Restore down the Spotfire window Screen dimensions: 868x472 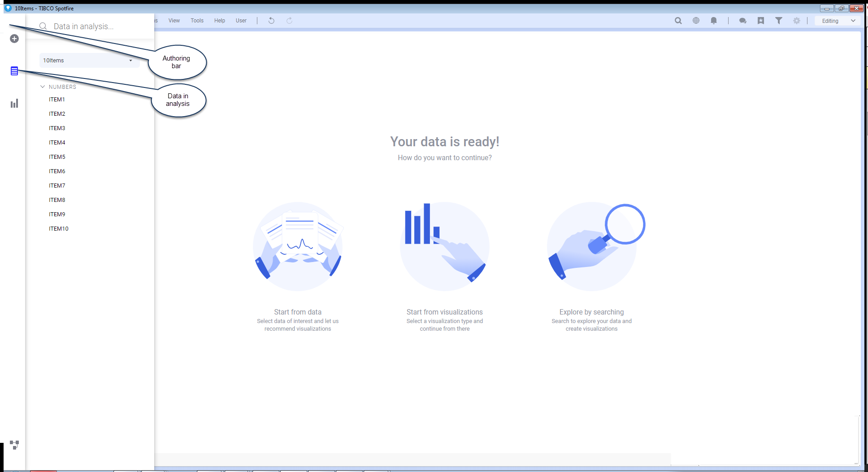click(x=841, y=8)
